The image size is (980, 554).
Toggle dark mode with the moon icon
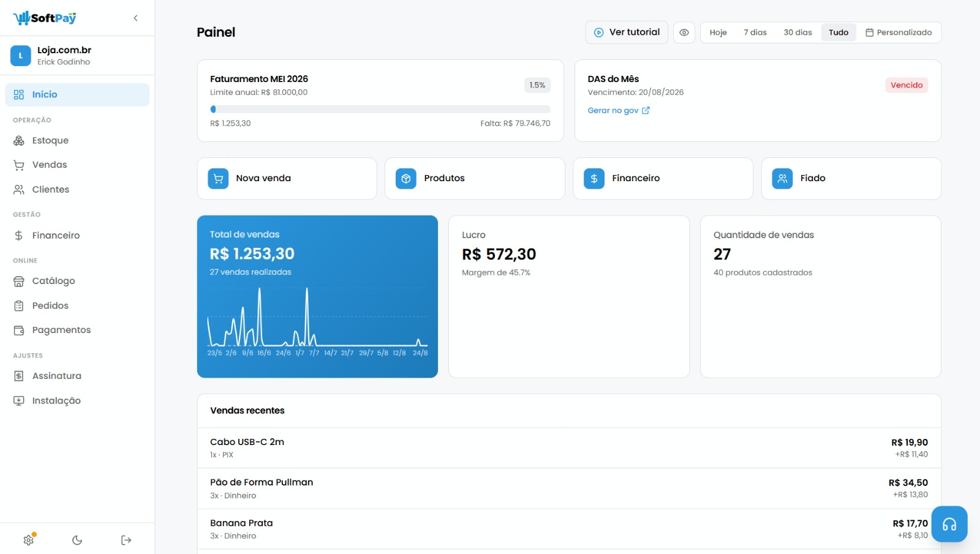point(77,540)
